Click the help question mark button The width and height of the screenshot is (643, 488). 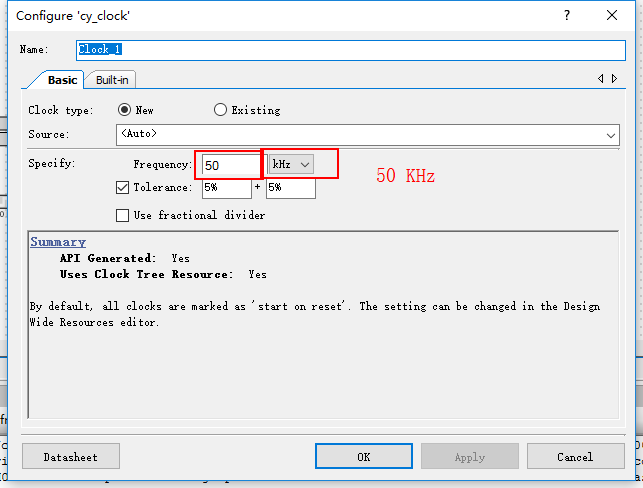pos(567,15)
